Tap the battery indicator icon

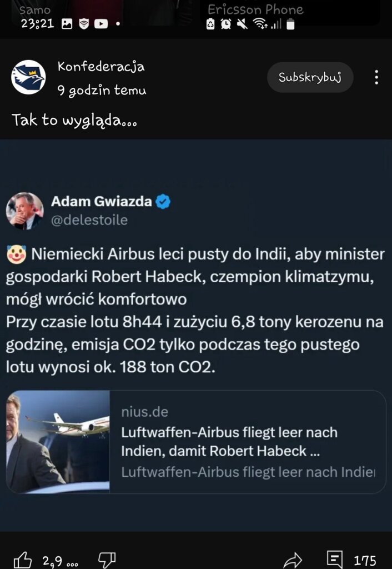290,24
